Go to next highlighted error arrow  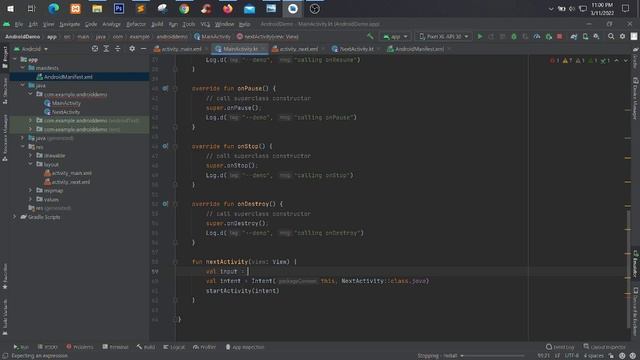[626, 60]
